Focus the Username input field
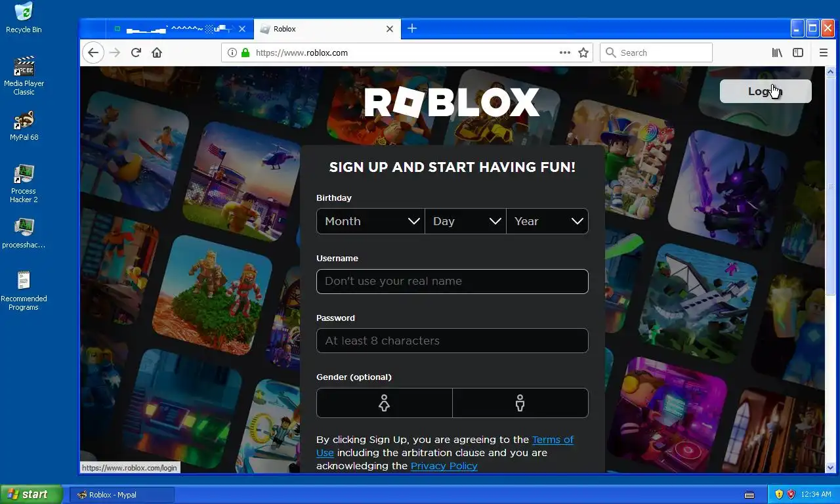The image size is (840, 504). [452, 281]
